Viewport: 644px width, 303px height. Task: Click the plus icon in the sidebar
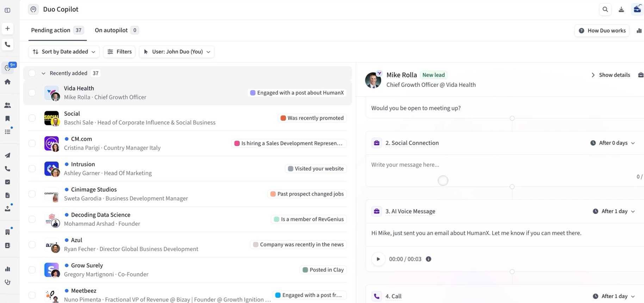pyautogui.click(x=7, y=29)
